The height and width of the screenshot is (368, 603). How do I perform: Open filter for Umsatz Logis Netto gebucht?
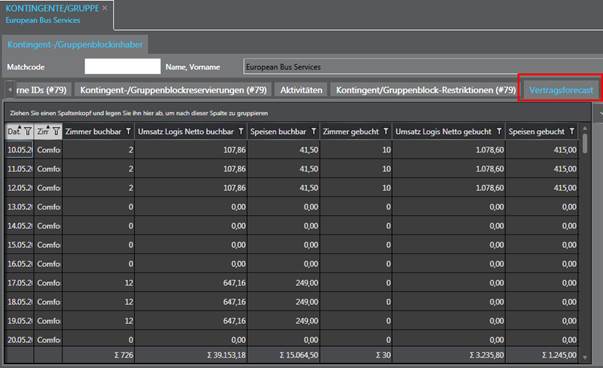pyautogui.click(x=499, y=132)
